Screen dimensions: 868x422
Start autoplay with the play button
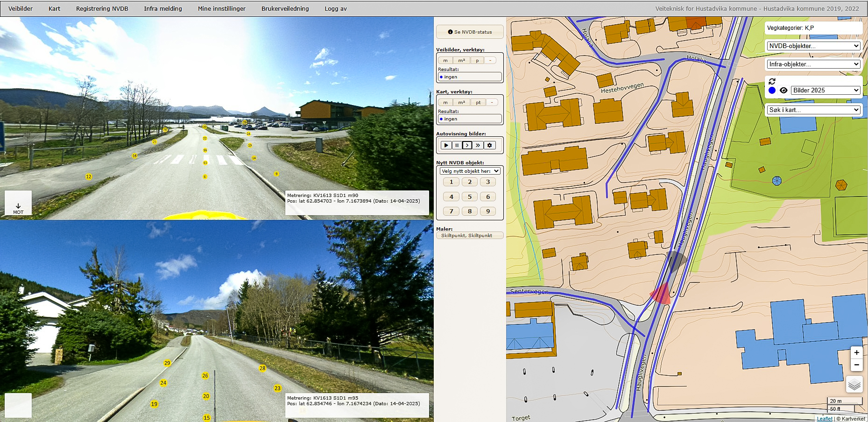point(446,145)
